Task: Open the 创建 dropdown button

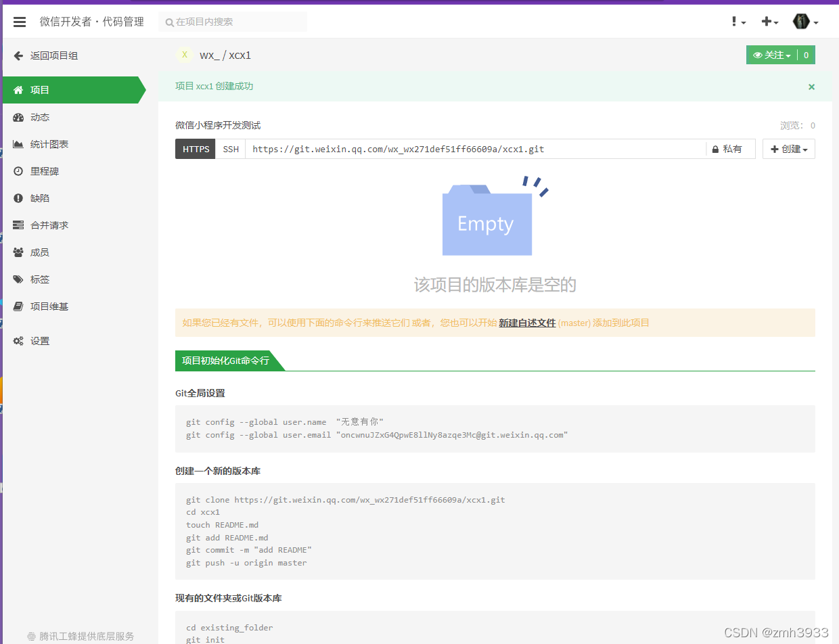Action: (x=789, y=149)
